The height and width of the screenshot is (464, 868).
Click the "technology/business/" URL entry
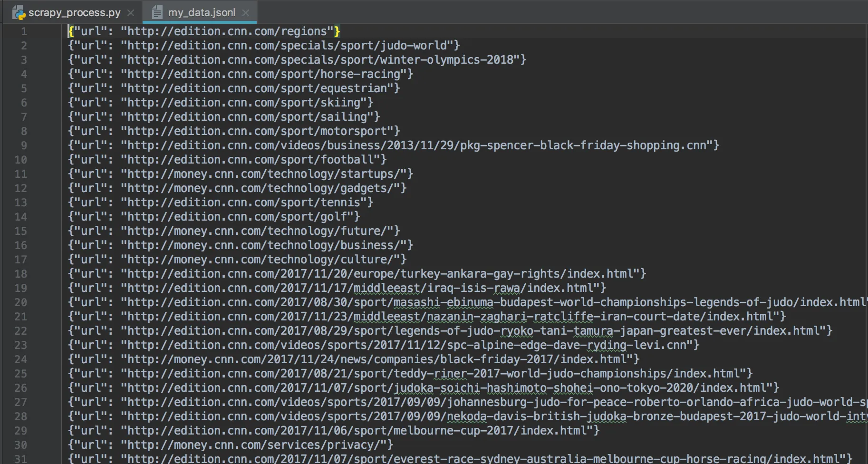[x=241, y=245]
